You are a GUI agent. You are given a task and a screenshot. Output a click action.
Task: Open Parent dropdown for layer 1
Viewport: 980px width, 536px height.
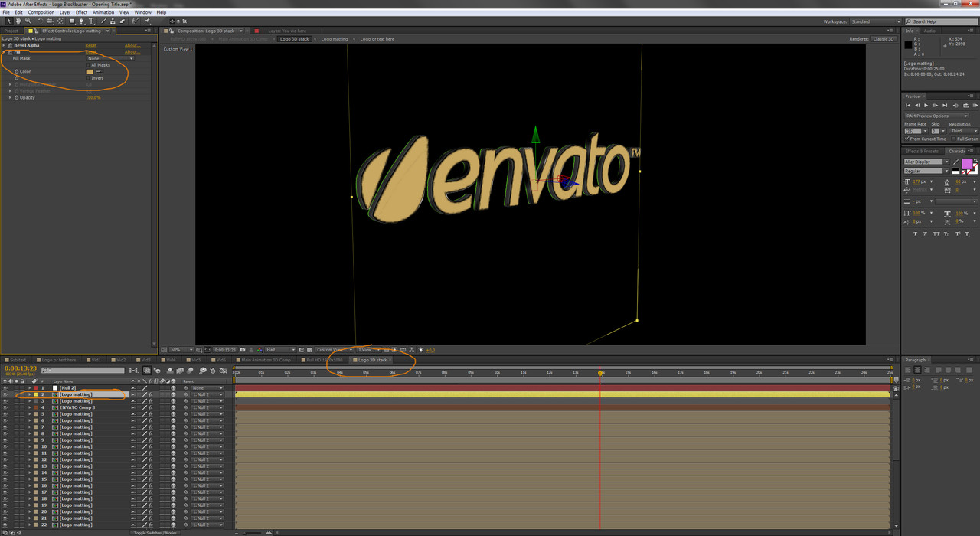207,388
